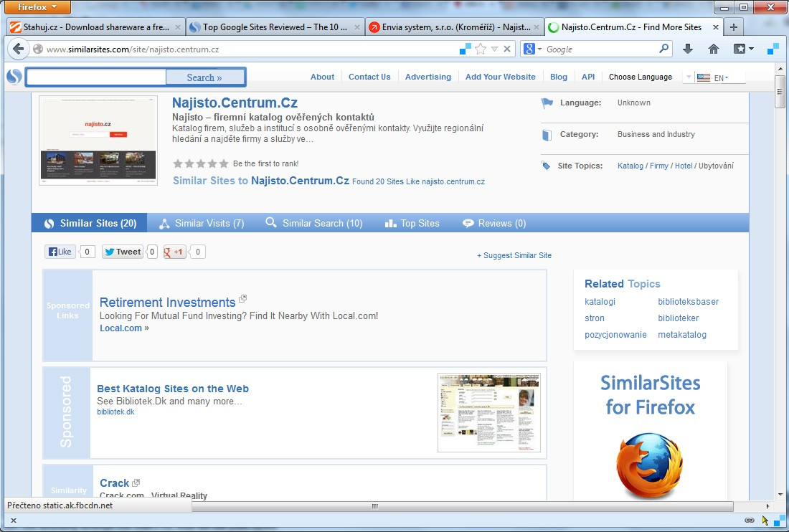
Task: Select the Top Sites tab
Action: coord(412,223)
